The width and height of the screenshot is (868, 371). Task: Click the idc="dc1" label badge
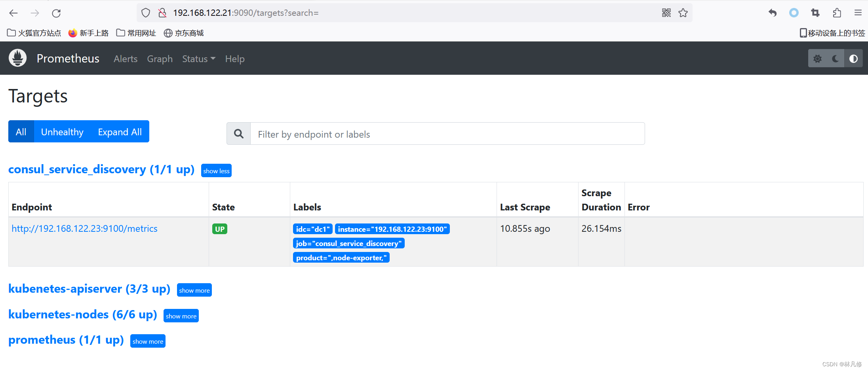pyautogui.click(x=313, y=229)
